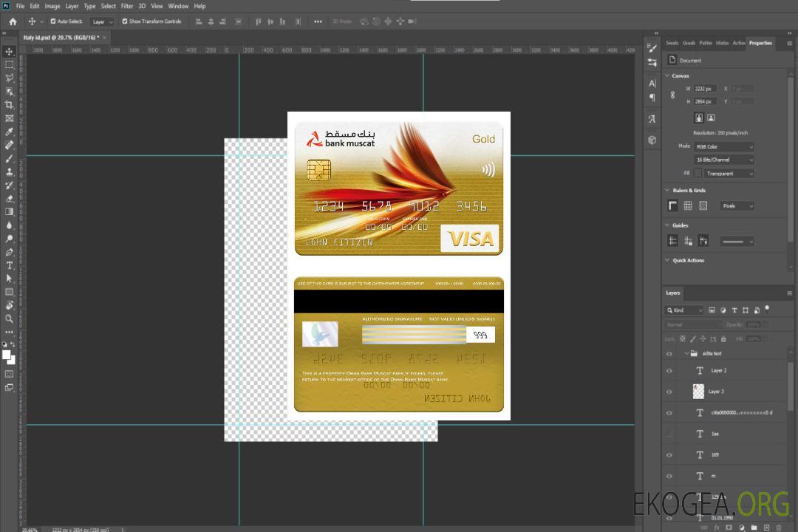Select the Eraser tool
This screenshot has width=798, height=532.
tap(9, 199)
